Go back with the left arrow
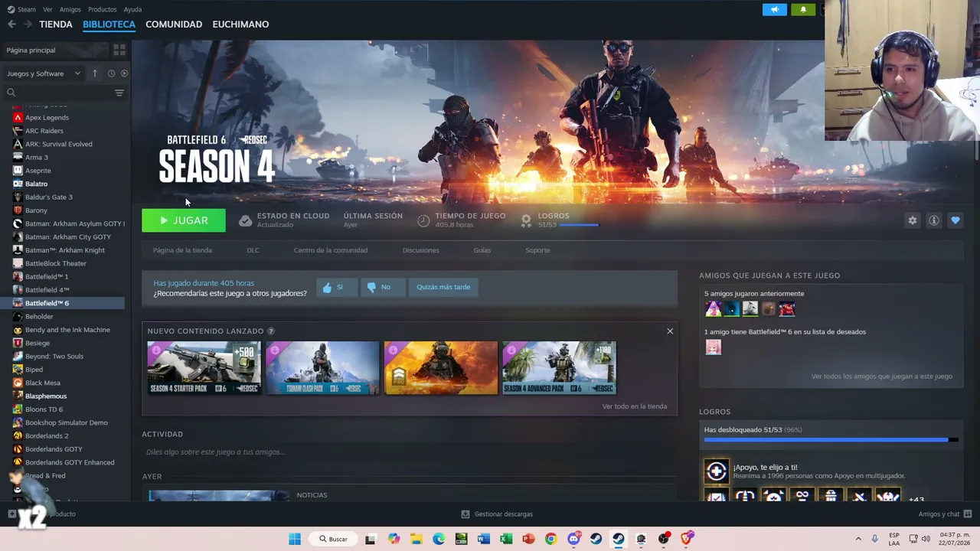Viewport: 980px width, 551px height. tap(11, 24)
